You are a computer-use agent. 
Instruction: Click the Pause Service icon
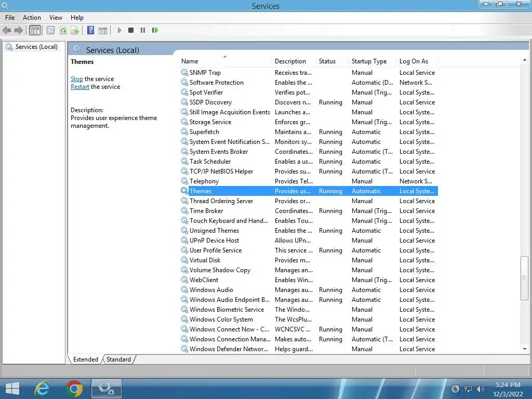(x=143, y=30)
